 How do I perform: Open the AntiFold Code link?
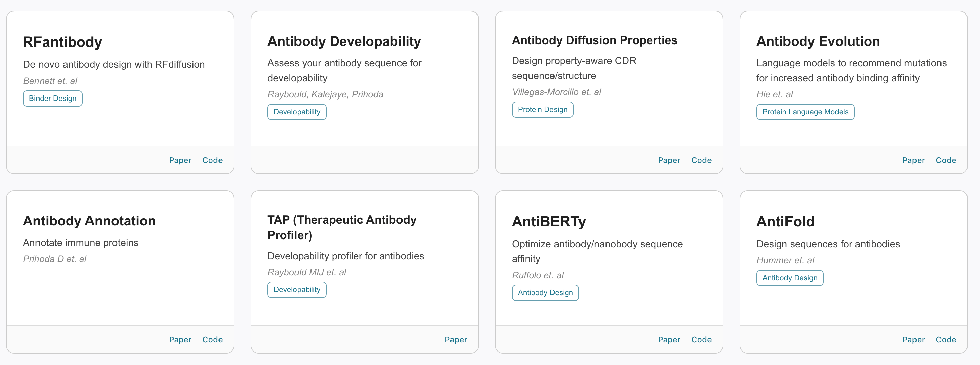click(x=946, y=339)
